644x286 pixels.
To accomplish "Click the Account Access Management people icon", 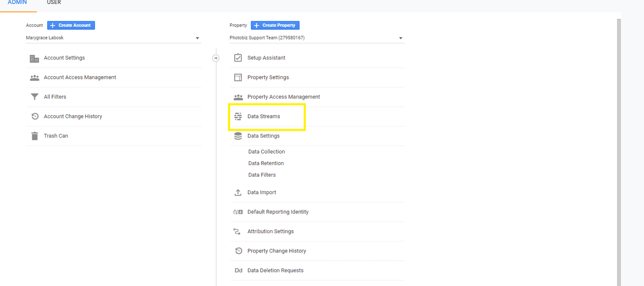I will point(34,77).
